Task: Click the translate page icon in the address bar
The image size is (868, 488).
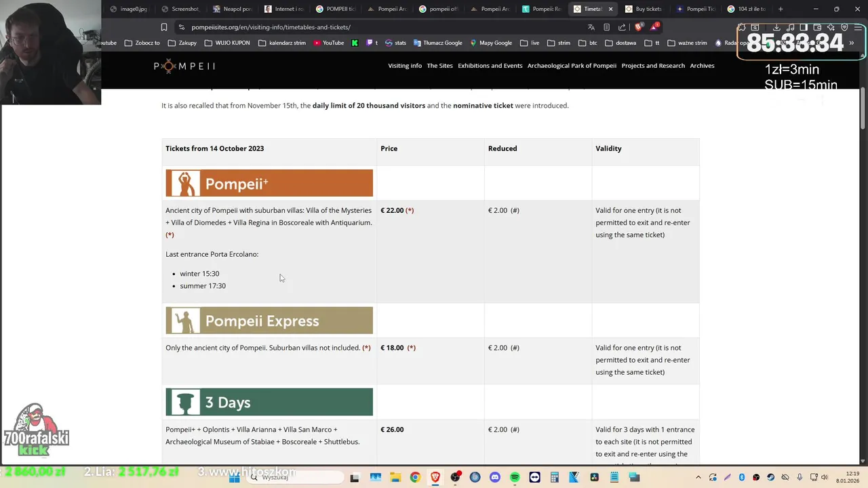Action: (x=591, y=27)
